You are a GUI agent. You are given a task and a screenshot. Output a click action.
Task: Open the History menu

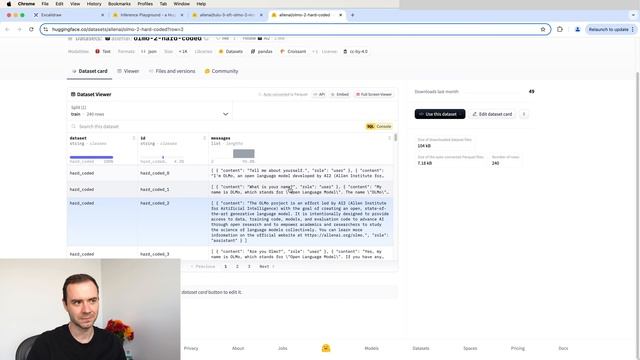94,4
